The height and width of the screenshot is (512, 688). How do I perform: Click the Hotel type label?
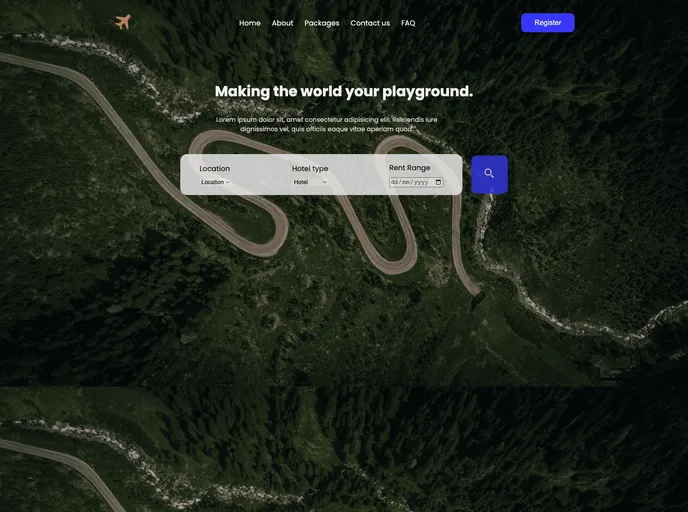(x=310, y=168)
